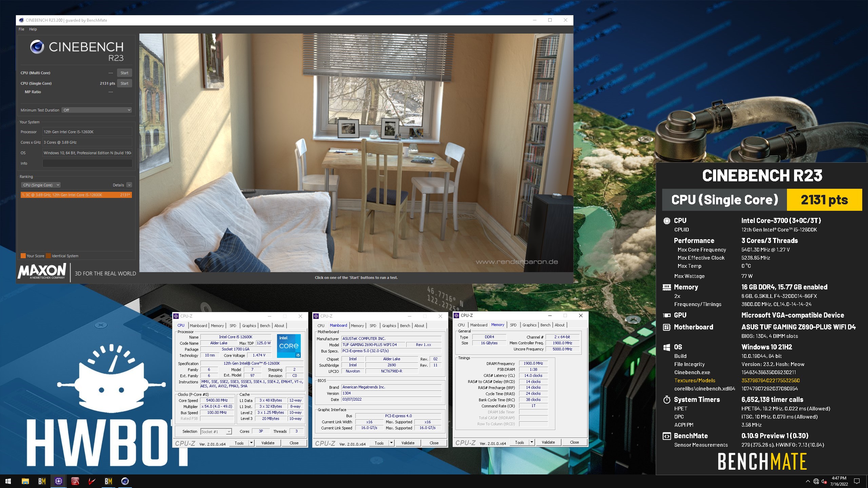Open the Socket #1 selection dropdown
This screenshot has height=488, width=868.
[x=216, y=432]
